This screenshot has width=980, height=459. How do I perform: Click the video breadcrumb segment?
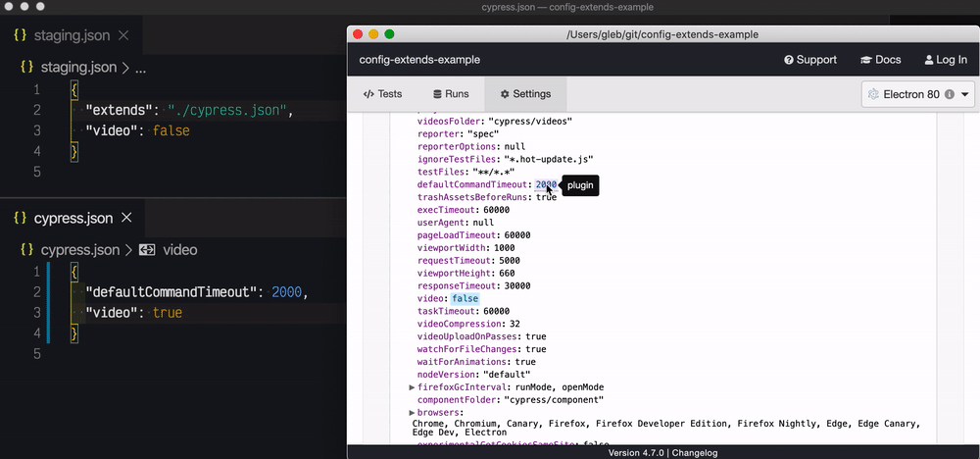pyautogui.click(x=180, y=250)
